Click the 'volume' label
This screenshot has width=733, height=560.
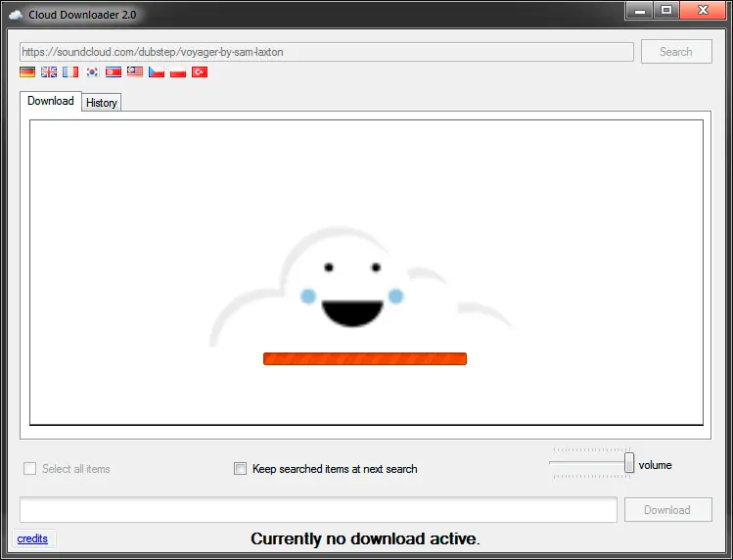(655, 465)
